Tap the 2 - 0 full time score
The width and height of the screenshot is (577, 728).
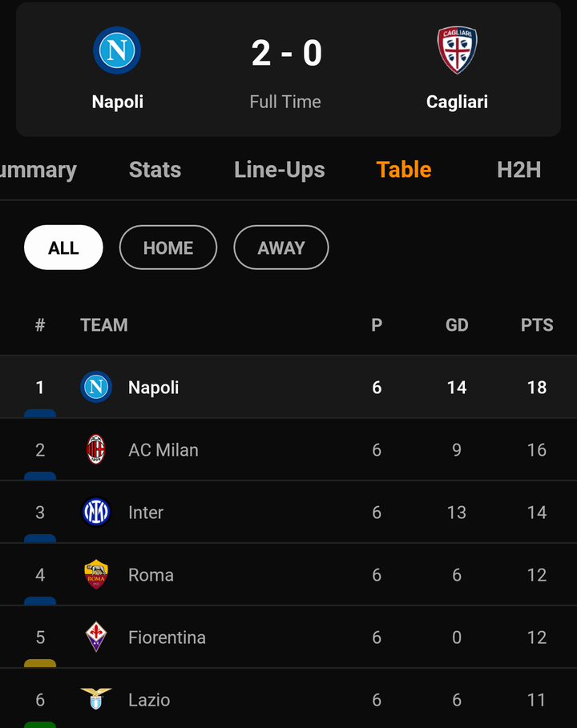(x=287, y=53)
